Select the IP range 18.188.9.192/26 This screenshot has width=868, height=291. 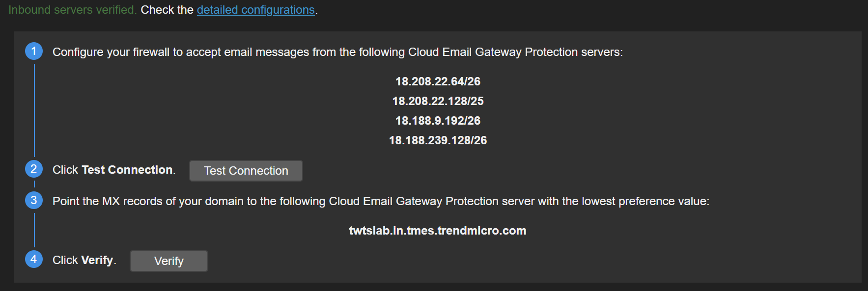tap(438, 121)
